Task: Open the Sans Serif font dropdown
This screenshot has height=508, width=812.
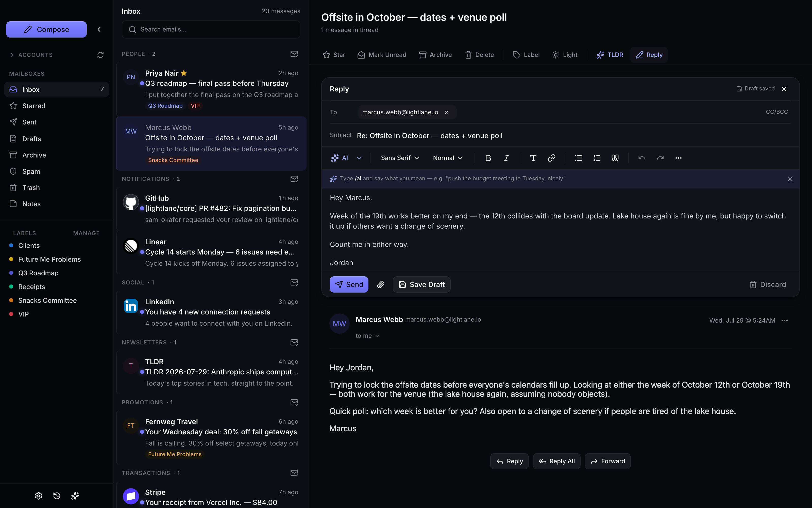Action: [400, 158]
